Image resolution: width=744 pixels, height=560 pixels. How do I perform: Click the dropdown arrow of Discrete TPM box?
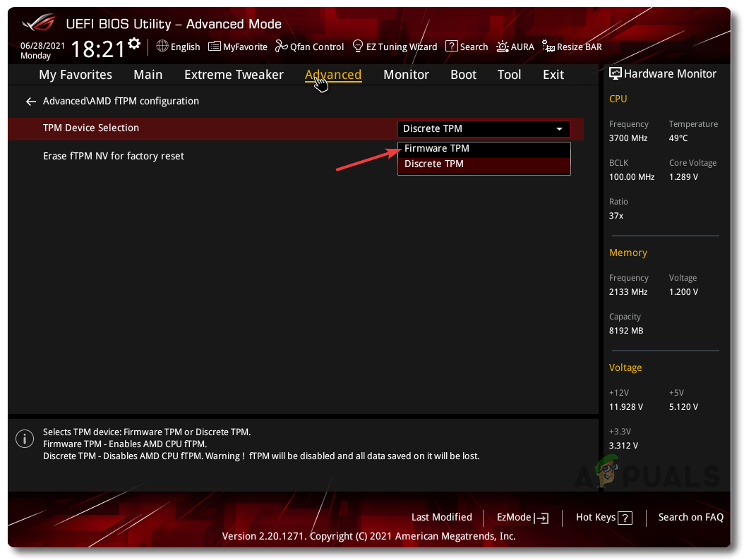pos(560,129)
